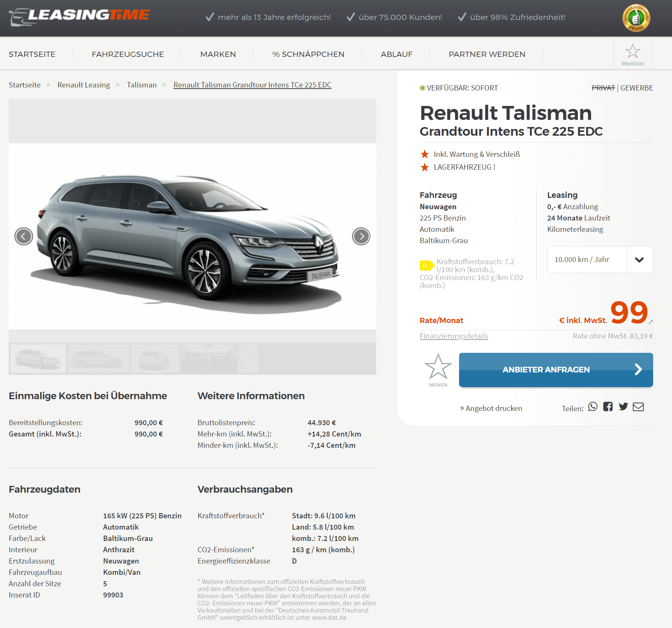Go to Renault Leasing breadcrumb
Image resolution: width=672 pixels, height=628 pixels.
point(84,85)
